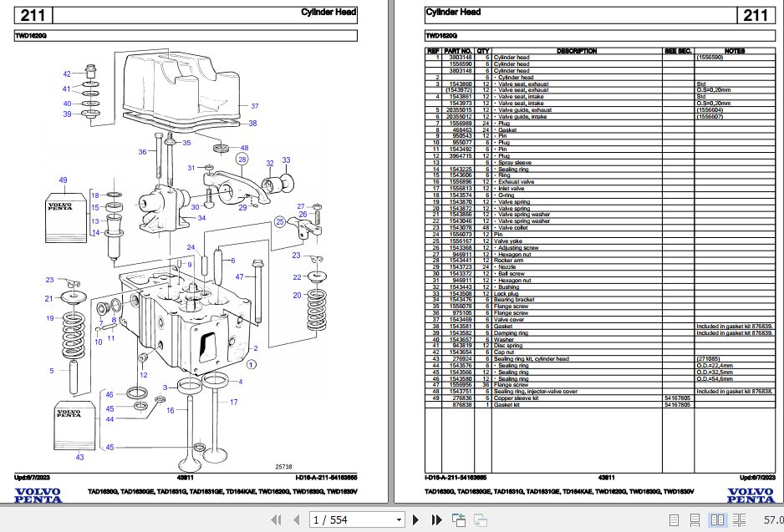
Task: Click circled callout 1 near cylinder head
Action: (x=252, y=364)
